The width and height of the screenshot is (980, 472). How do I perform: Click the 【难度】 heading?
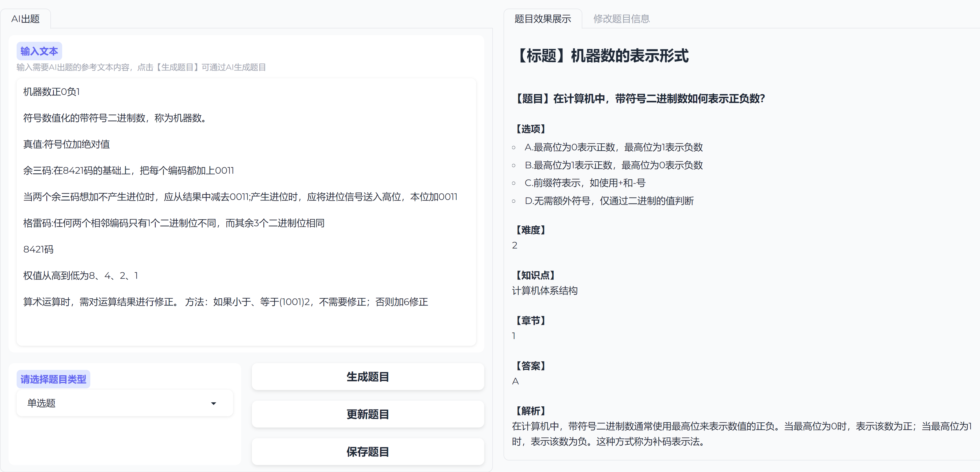(x=531, y=230)
